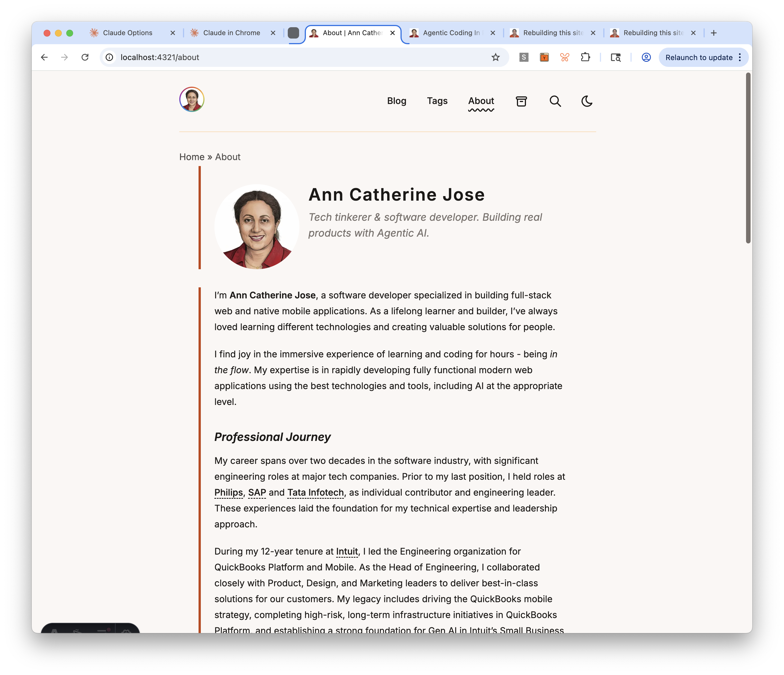Open the three-dot menu beside Relaunch to update

[740, 57]
